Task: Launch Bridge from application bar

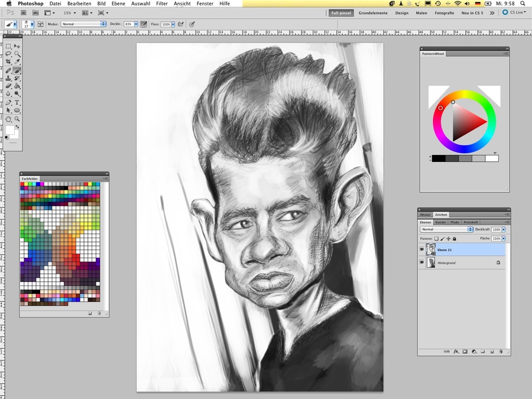Action: 24,13
